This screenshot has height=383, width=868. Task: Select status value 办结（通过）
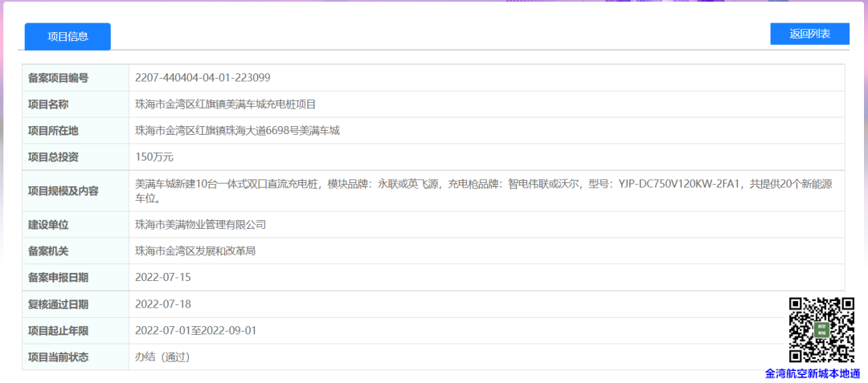(x=162, y=357)
